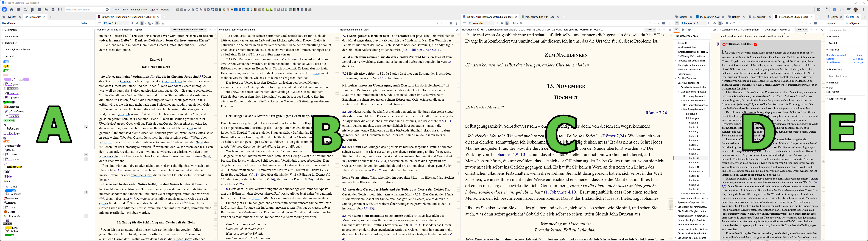Click the Home icon in main toolbar
The width and height of the screenshot is (868, 241).
pyautogui.click(x=12, y=10)
